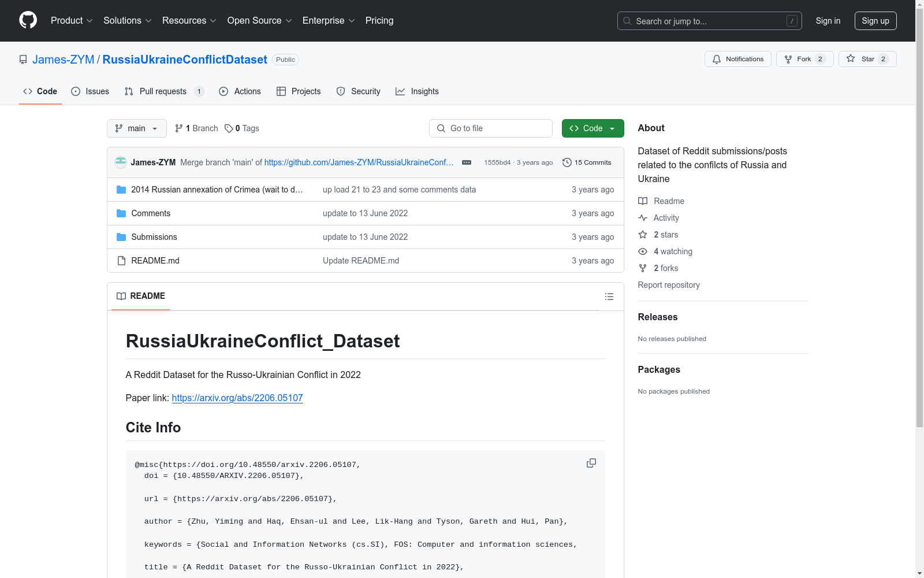
Task: Expand commit message ellipsis button
Action: pyautogui.click(x=467, y=162)
